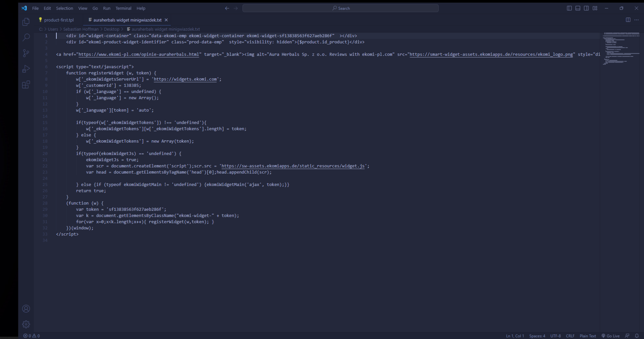Click the C: breadcrumb root
This screenshot has height=339, width=644.
tap(41, 29)
